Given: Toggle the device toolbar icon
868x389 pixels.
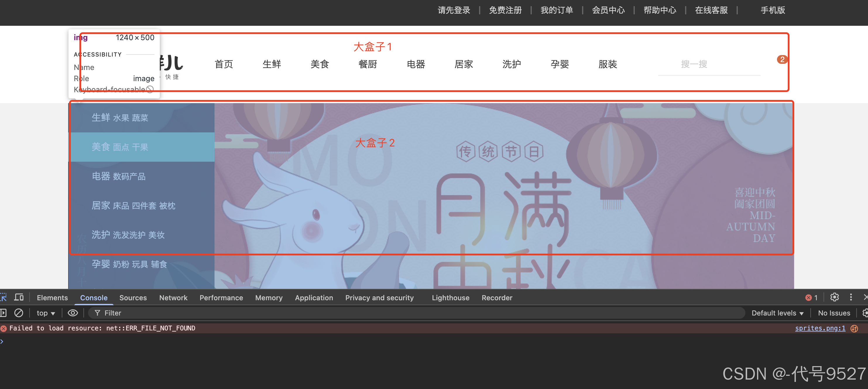Looking at the screenshot, I should 19,297.
